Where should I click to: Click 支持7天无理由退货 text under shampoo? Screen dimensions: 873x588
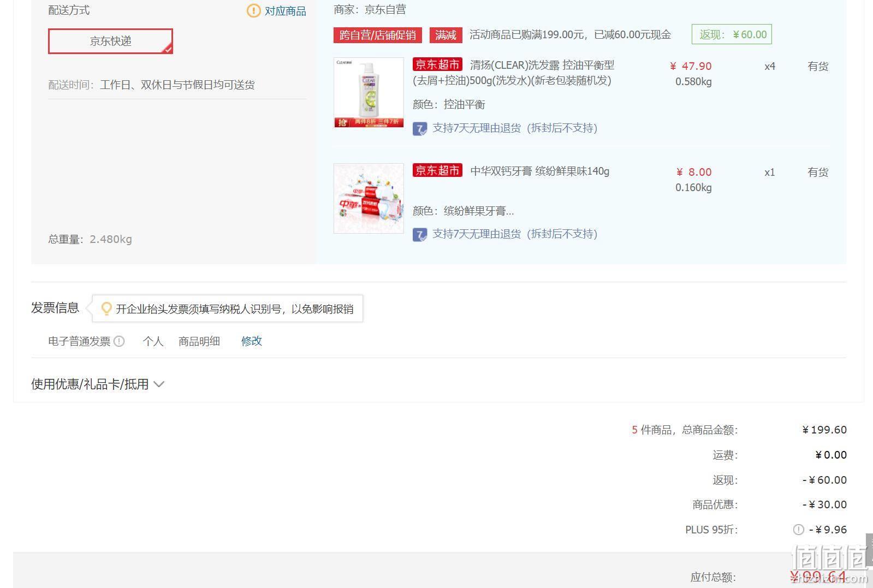point(515,128)
